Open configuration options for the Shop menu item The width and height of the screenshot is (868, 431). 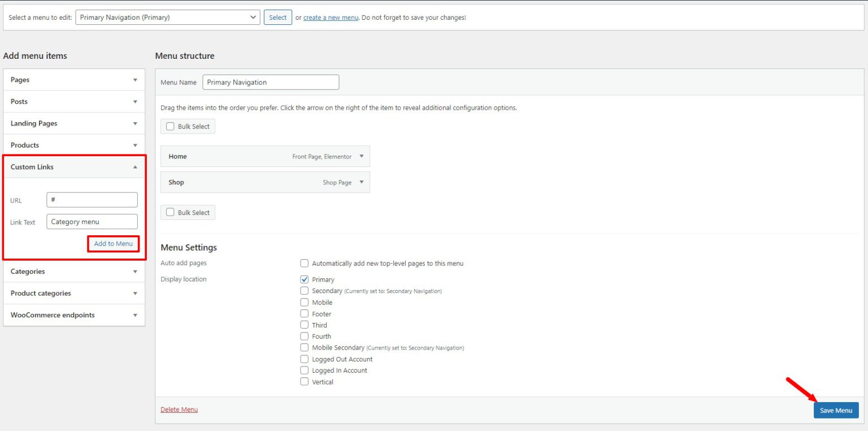(x=361, y=182)
